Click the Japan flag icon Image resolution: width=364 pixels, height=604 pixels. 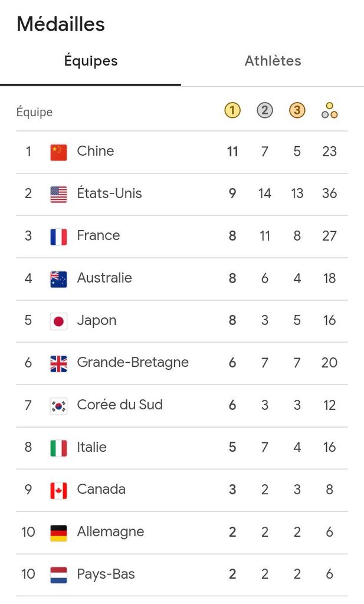click(58, 321)
